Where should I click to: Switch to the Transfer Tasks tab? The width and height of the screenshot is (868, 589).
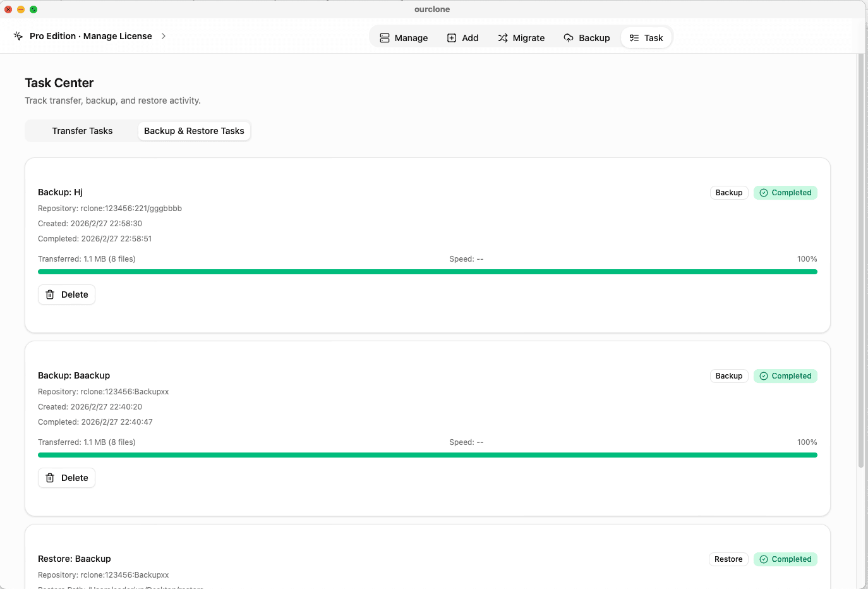click(x=82, y=131)
